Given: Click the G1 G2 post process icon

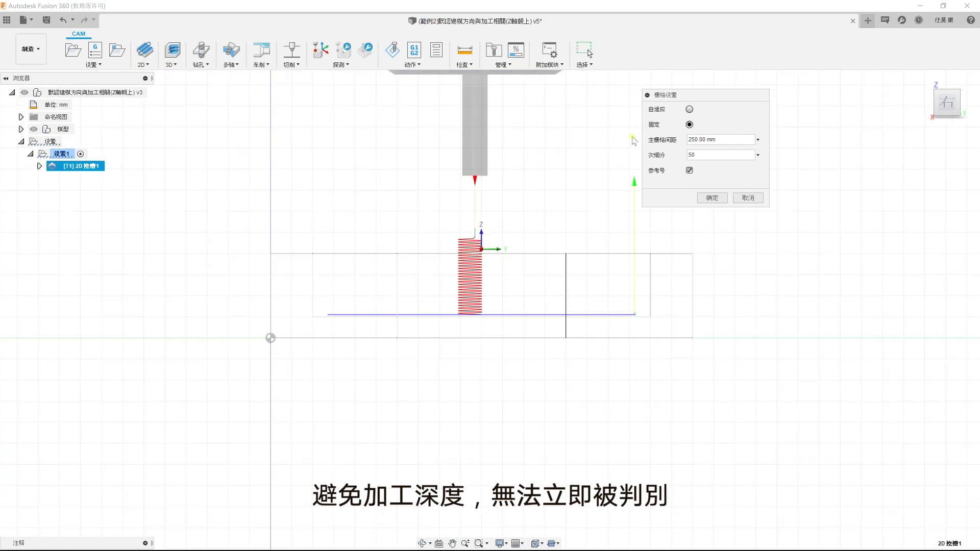Looking at the screenshot, I should click(414, 49).
